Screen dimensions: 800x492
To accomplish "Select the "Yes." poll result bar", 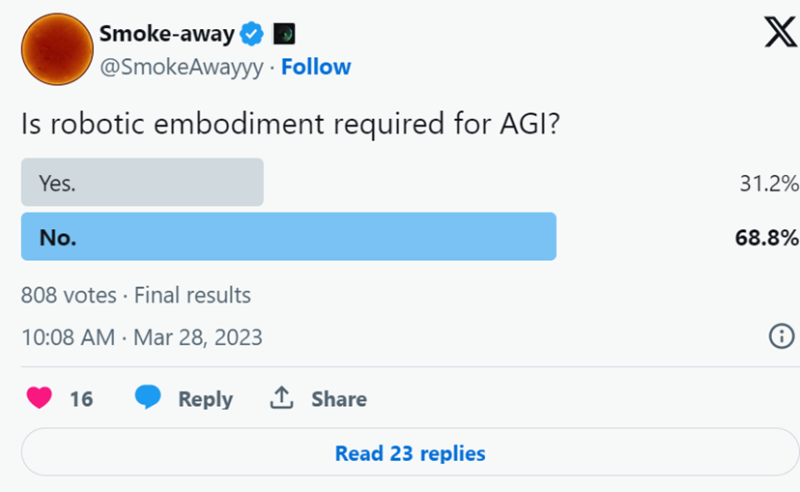I will (x=142, y=183).
